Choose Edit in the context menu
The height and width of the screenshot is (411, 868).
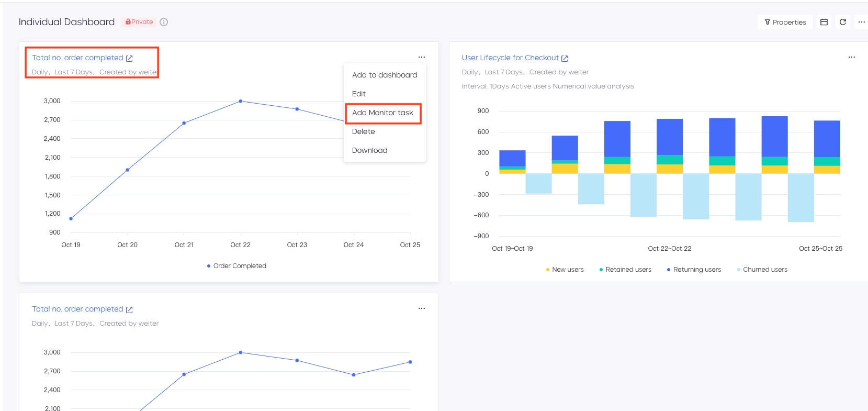385,94
